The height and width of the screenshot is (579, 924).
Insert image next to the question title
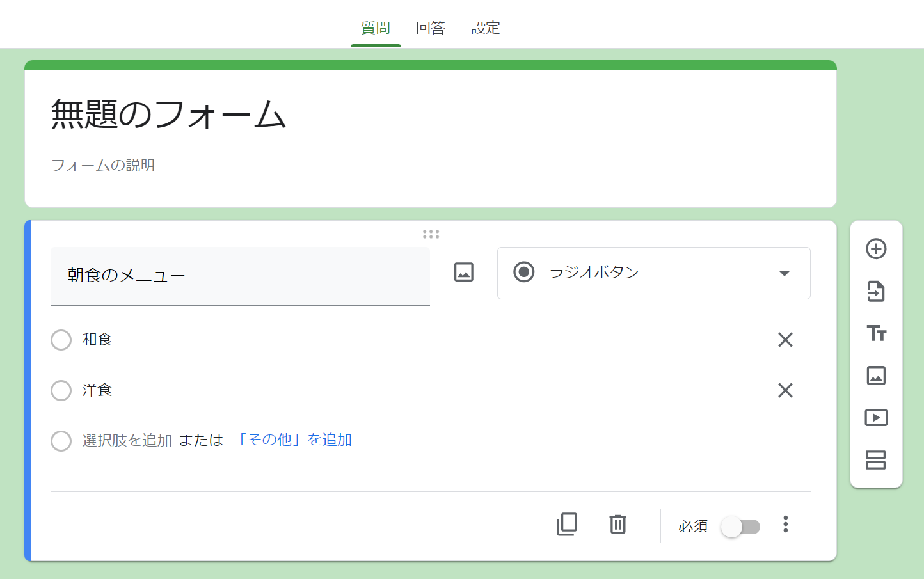(x=464, y=273)
